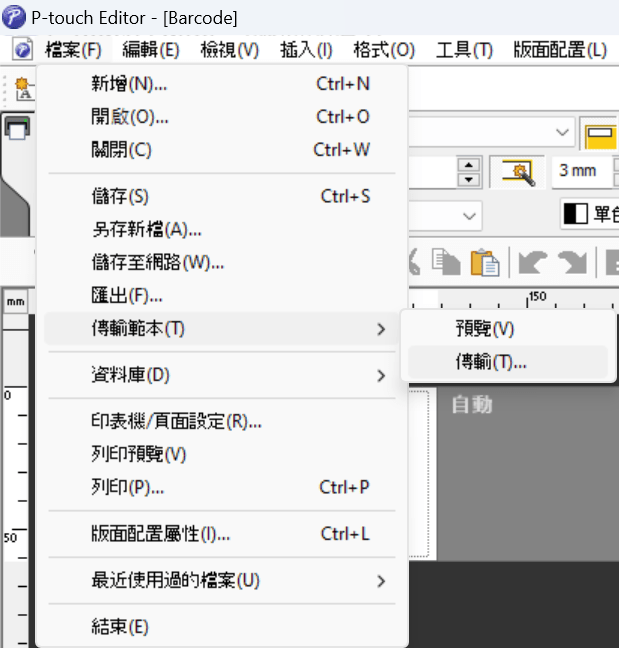Click the Undo arrow icon
The image size is (619, 648).
533,262
